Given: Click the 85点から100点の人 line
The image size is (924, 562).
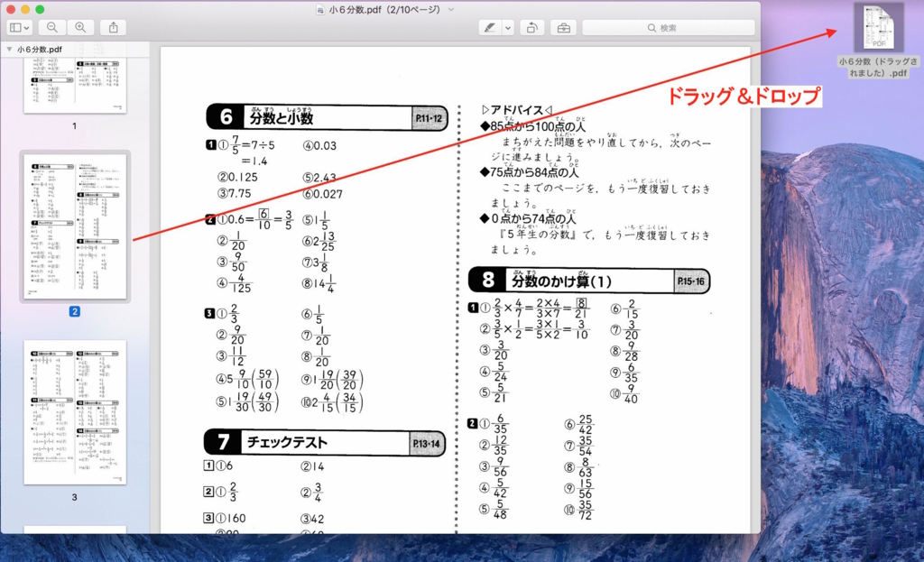Looking at the screenshot, I should pyautogui.click(x=533, y=126).
